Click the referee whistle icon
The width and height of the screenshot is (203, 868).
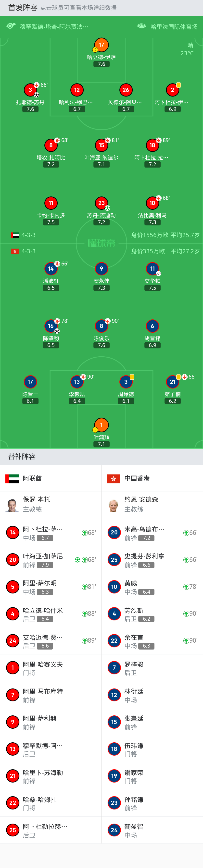pyautogui.click(x=11, y=26)
